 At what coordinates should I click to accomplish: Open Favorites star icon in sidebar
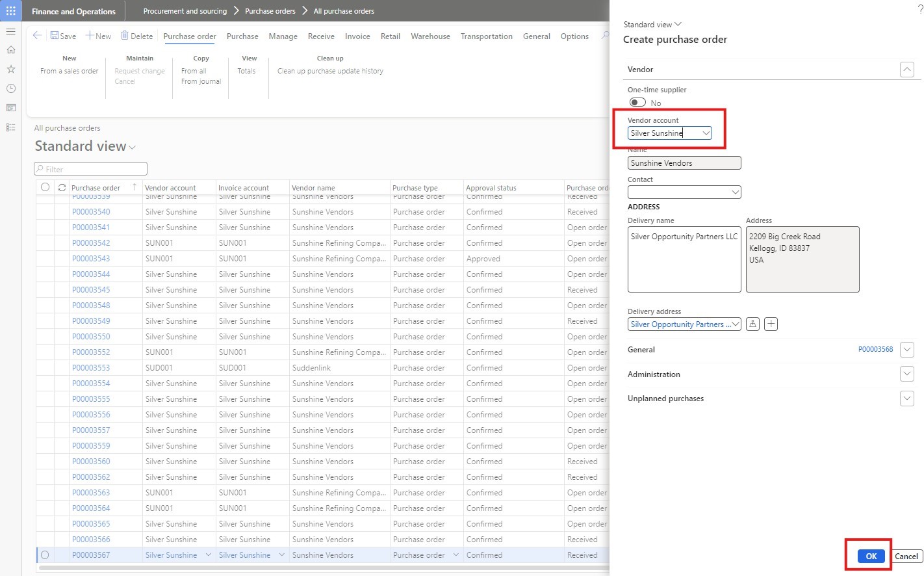pos(11,69)
